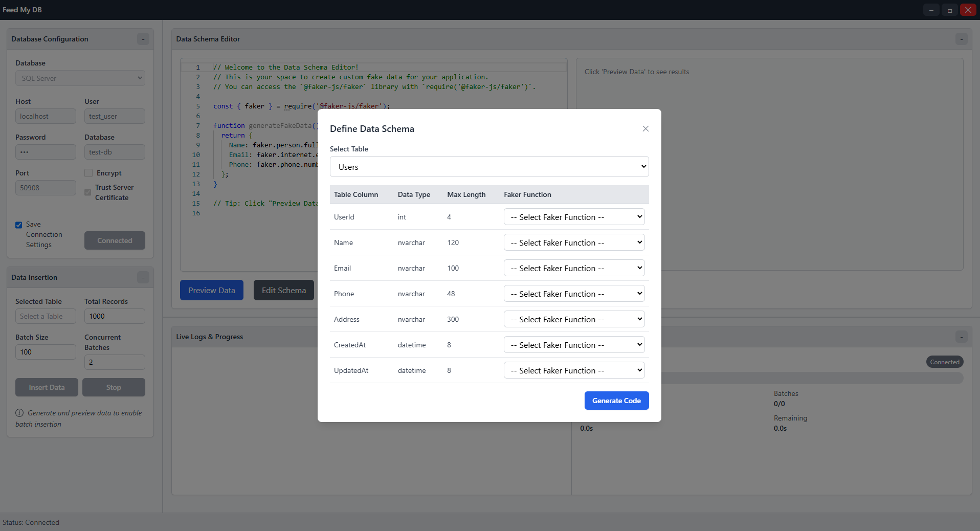Click the Password input field
This screenshot has width=980, height=531.
click(46, 152)
